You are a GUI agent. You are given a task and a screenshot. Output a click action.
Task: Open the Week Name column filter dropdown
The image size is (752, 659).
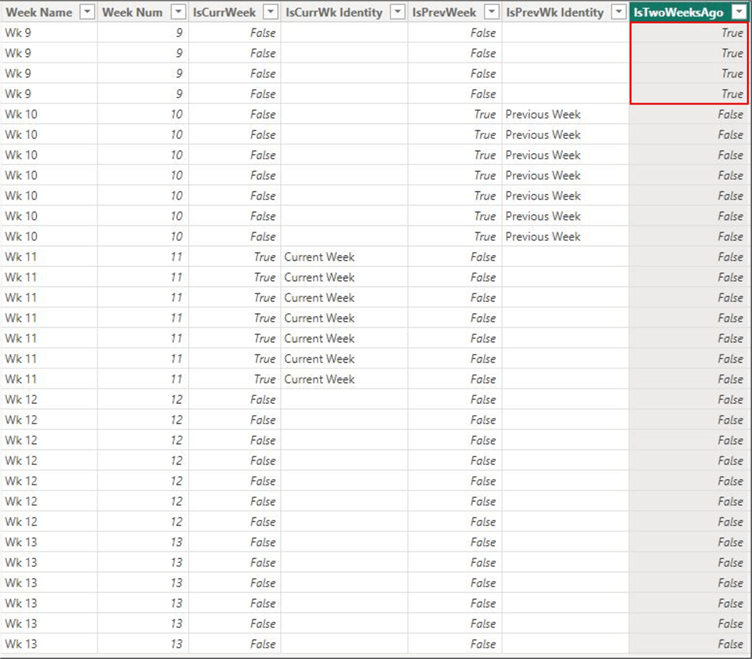[x=87, y=12]
